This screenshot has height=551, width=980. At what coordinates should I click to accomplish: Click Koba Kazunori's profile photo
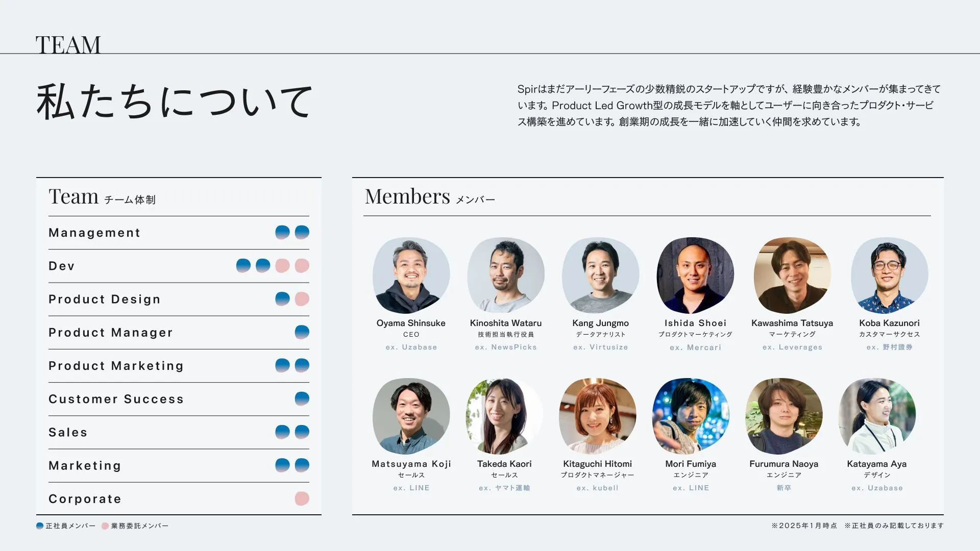890,275
